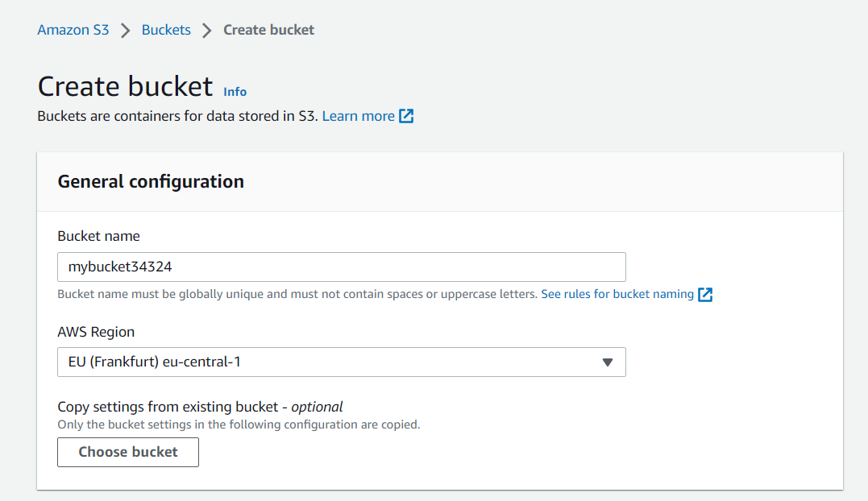Click Copy settings from existing bucket label
The width and height of the screenshot is (868, 501).
[x=200, y=407]
